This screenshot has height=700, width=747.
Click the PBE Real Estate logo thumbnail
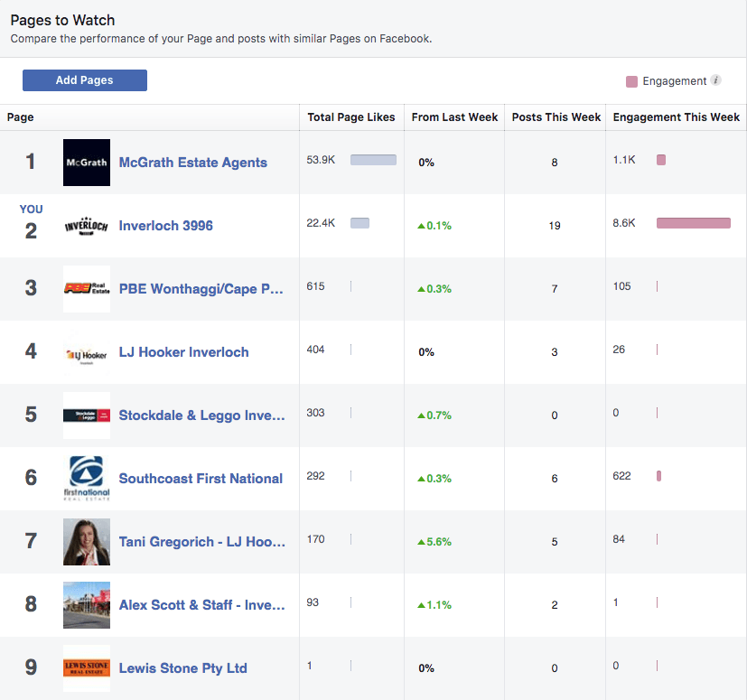click(87, 289)
